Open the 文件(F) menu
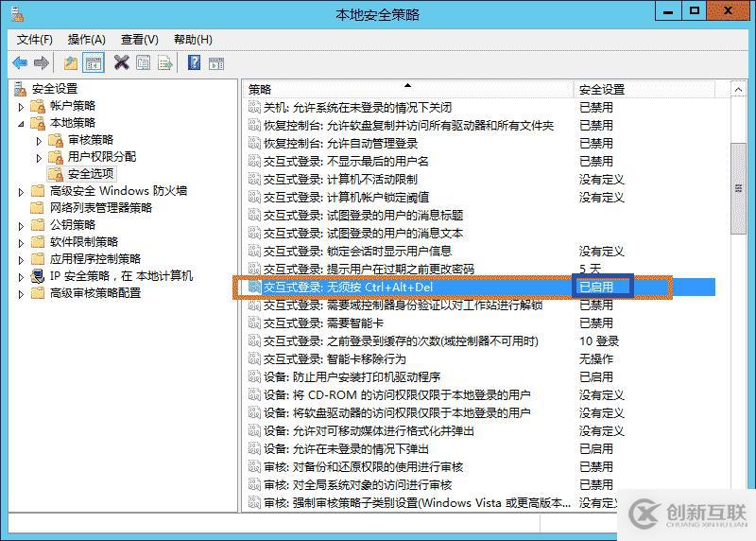Viewport: 756px width, 541px height. click(34, 40)
